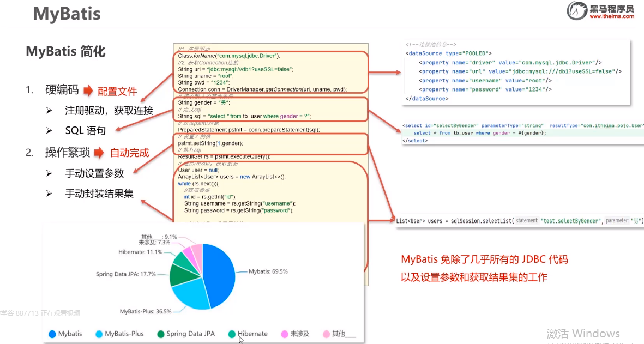Toggle the Mybatis legend dot
Image resolution: width=644 pixels, height=344 pixels.
point(52,334)
